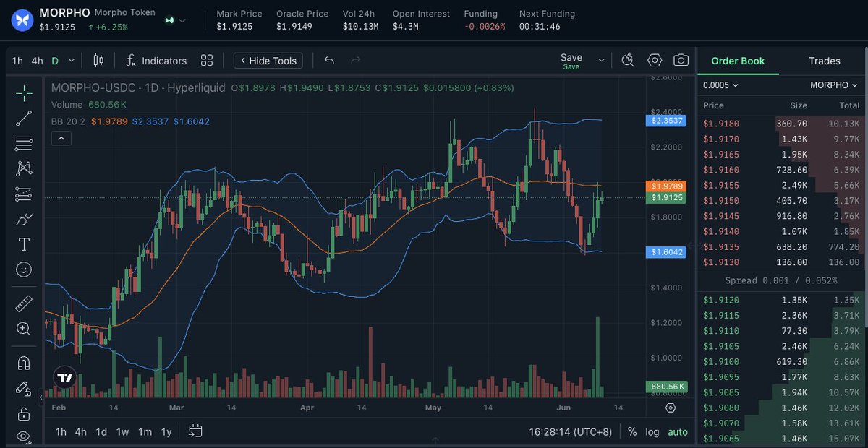Open candlestick chart style selector
868x448 pixels.
point(99,61)
